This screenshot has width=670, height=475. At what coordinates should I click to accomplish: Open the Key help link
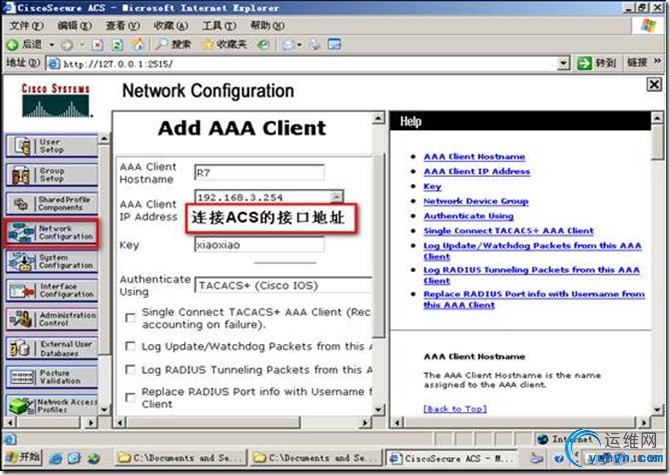pos(432,186)
